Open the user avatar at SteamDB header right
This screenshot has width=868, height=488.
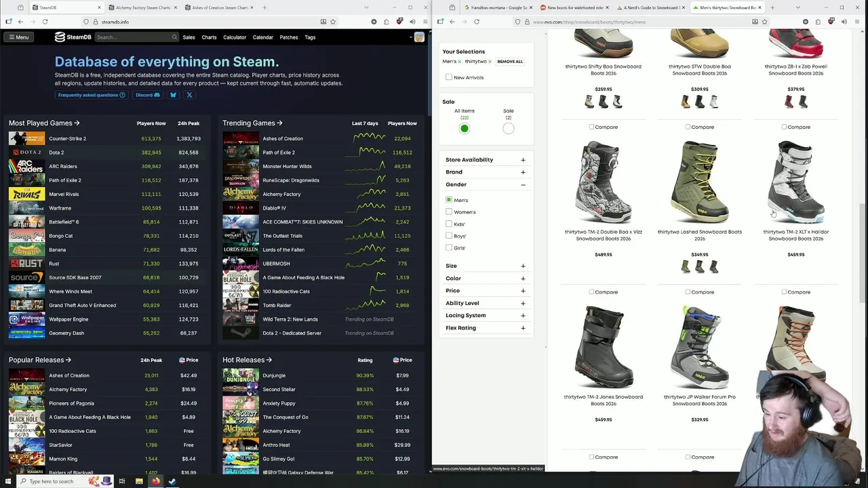[419, 37]
